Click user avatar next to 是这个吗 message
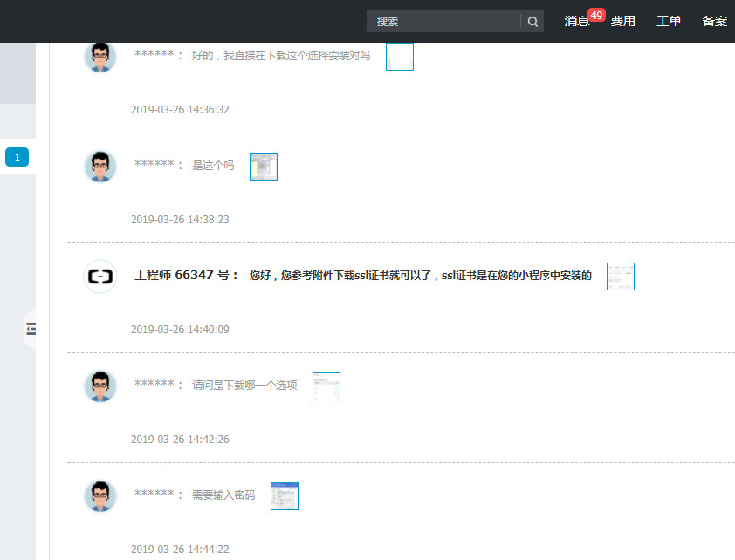The width and height of the screenshot is (735, 560). click(x=100, y=167)
